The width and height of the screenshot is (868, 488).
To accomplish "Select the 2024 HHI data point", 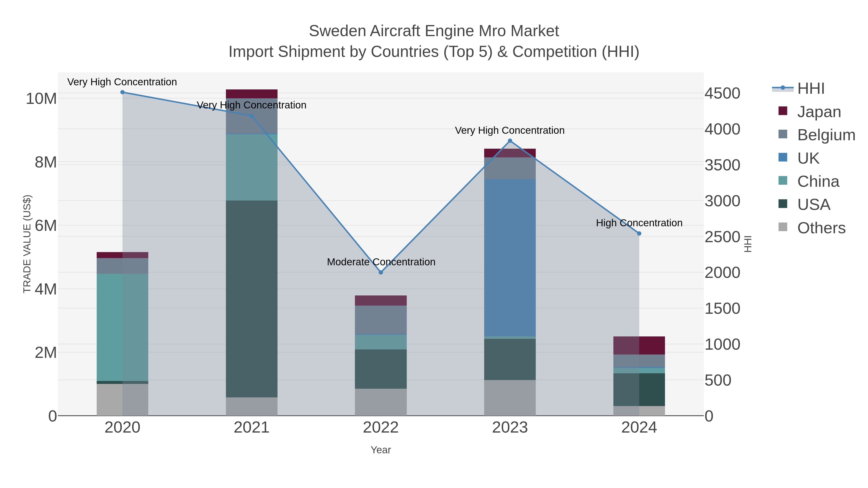I will (x=639, y=233).
